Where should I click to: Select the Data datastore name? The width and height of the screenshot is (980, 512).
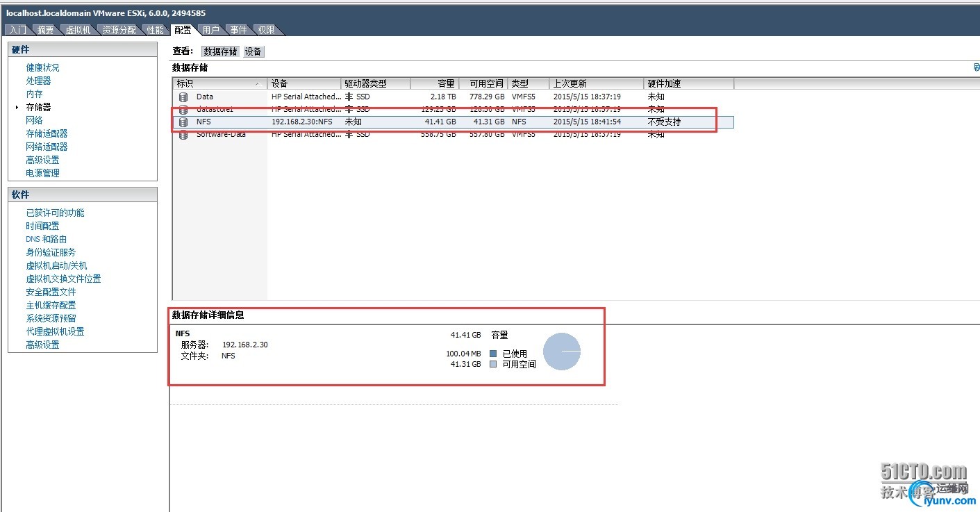pos(205,97)
